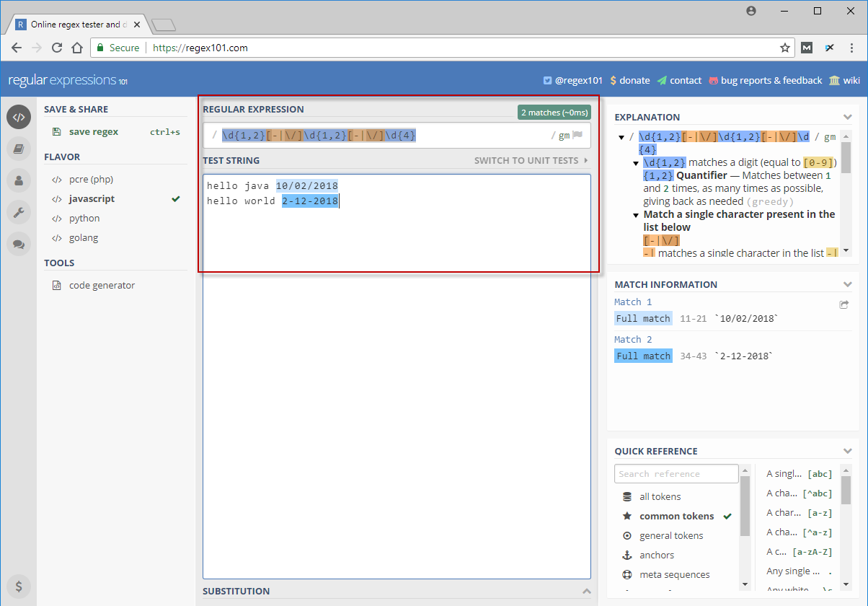This screenshot has width=868, height=606.
Task: Click the bookmark star in address bar
Action: (x=785, y=48)
